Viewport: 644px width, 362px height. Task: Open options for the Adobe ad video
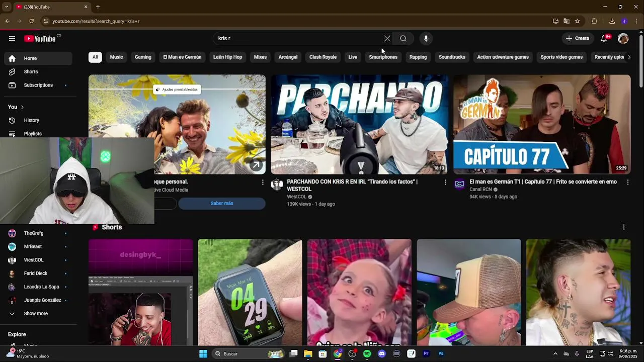click(x=262, y=182)
